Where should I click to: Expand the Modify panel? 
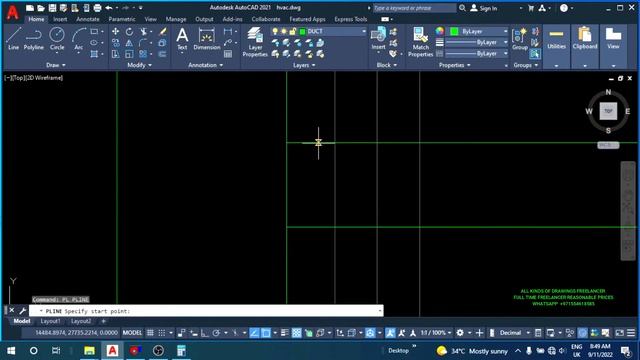coord(139,65)
